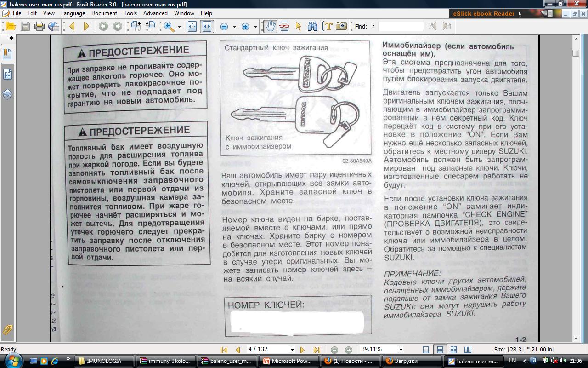Enable Fit Width view mode
588x368 pixels.
coord(207,26)
